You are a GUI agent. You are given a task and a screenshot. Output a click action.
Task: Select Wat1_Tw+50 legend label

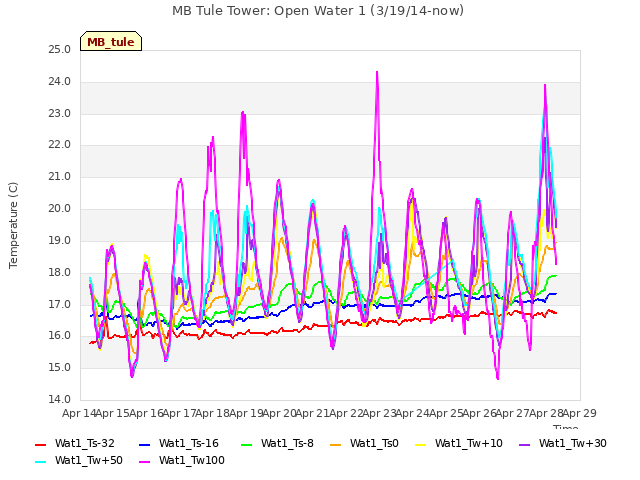[89, 461]
